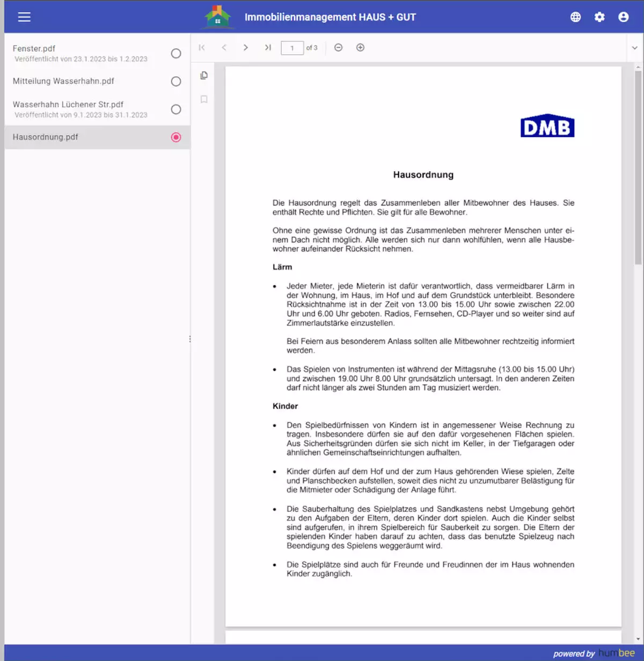The image size is (644, 661).
Task: Click the vertical scrollbar of PDF viewer
Action: pos(638,167)
